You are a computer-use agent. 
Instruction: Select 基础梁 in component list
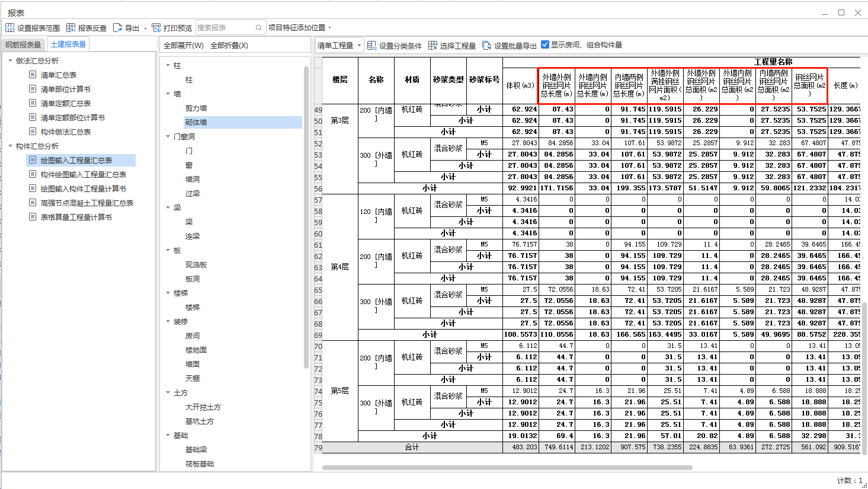(x=196, y=449)
